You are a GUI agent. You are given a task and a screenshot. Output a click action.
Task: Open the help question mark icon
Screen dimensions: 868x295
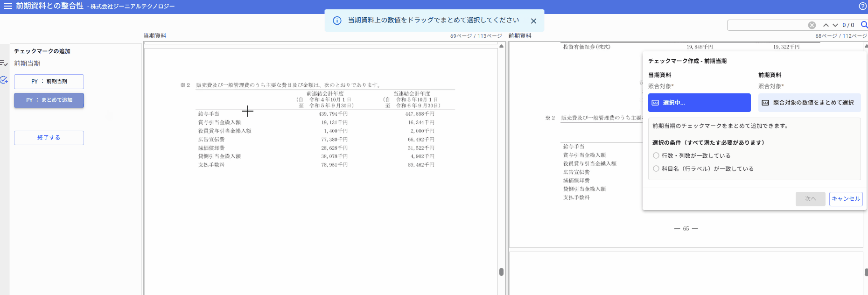[x=863, y=6]
